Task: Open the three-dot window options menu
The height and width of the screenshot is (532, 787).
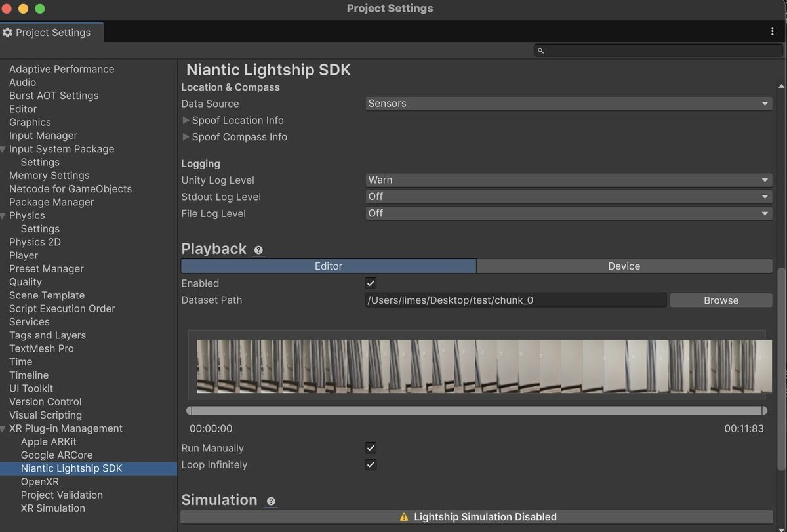Action: pyautogui.click(x=773, y=31)
